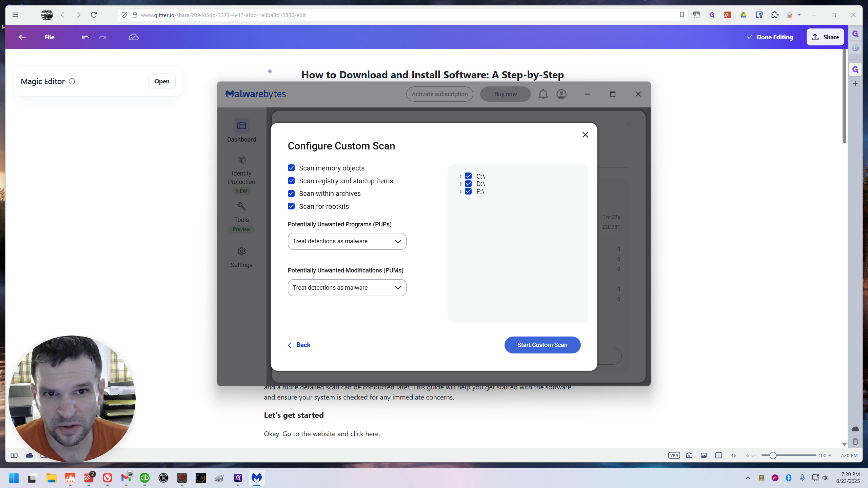The image size is (868, 488).
Task: Redo the edit in Glitter toolbar
Action: 103,37
